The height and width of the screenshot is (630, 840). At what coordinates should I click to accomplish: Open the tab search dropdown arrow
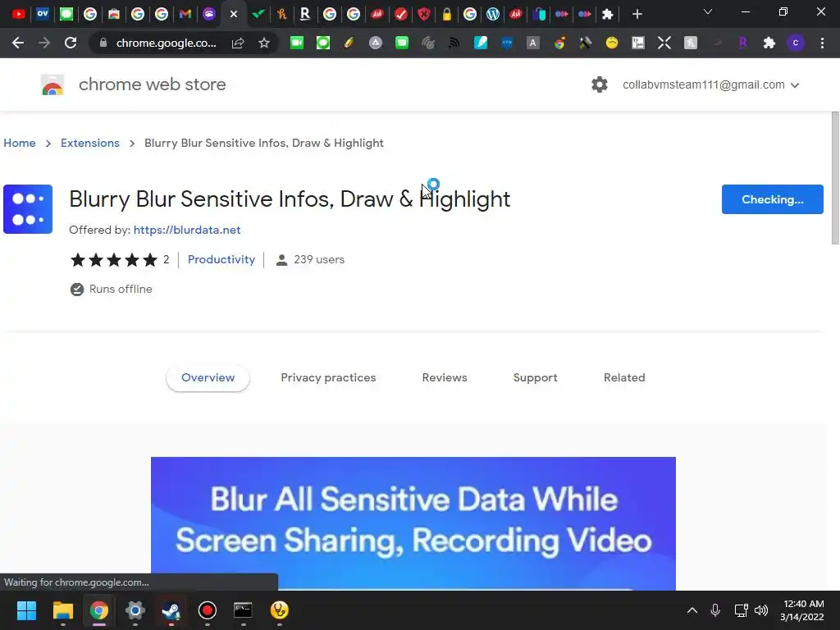[708, 11]
